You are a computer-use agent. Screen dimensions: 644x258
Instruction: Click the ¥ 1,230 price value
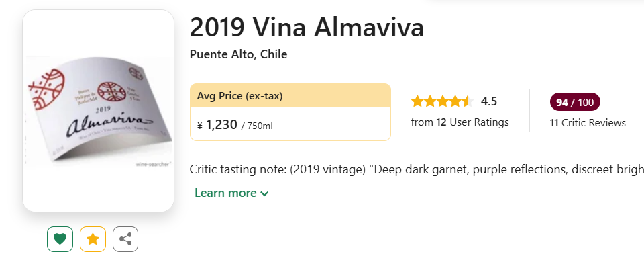[217, 125]
